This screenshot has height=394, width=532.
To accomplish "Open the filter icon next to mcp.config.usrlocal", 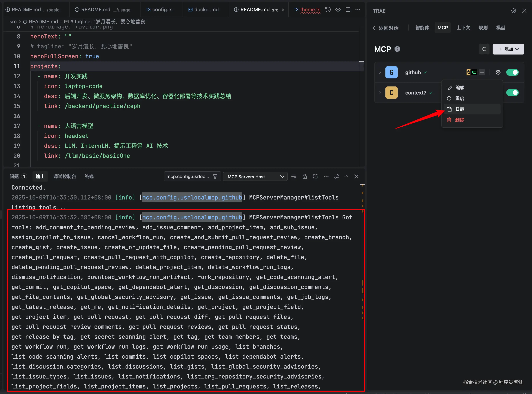I will pos(215,177).
